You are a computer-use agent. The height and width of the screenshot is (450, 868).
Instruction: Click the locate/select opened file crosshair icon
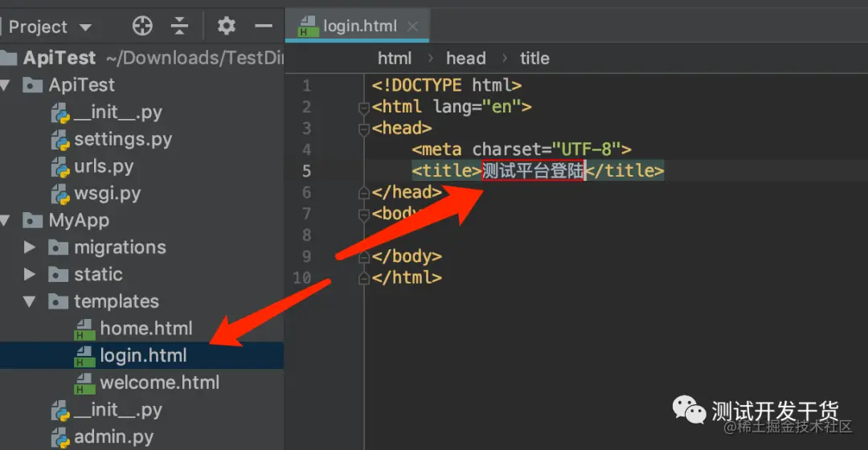142,26
